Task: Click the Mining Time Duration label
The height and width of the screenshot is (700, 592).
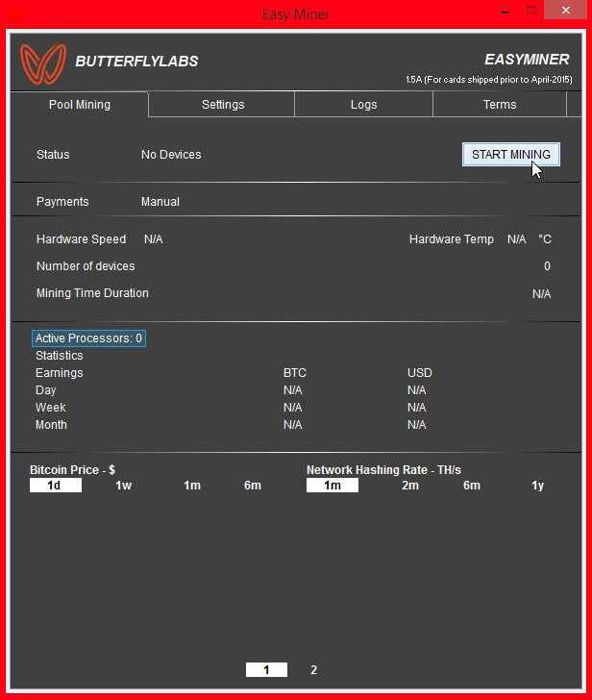Action: (x=92, y=293)
